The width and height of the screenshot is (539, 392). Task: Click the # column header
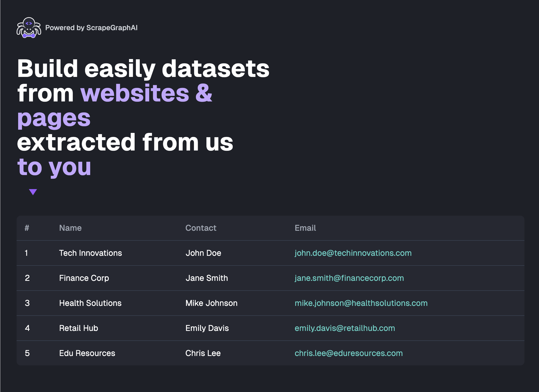point(27,228)
